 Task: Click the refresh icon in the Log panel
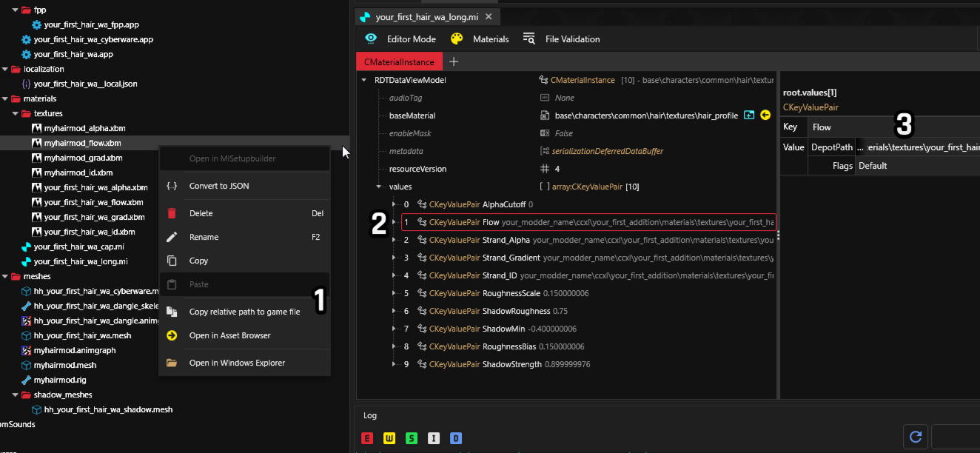coord(915,437)
